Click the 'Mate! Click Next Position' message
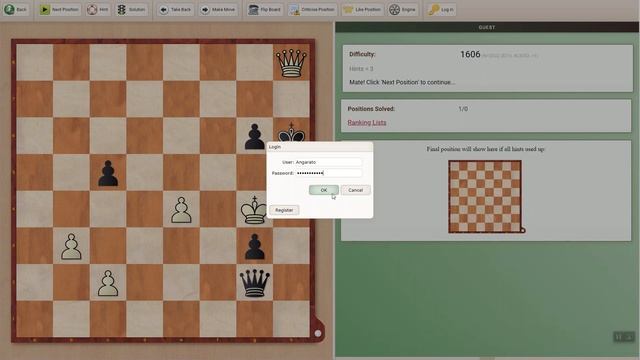Image resolution: width=640 pixels, height=360 pixels. point(402,82)
